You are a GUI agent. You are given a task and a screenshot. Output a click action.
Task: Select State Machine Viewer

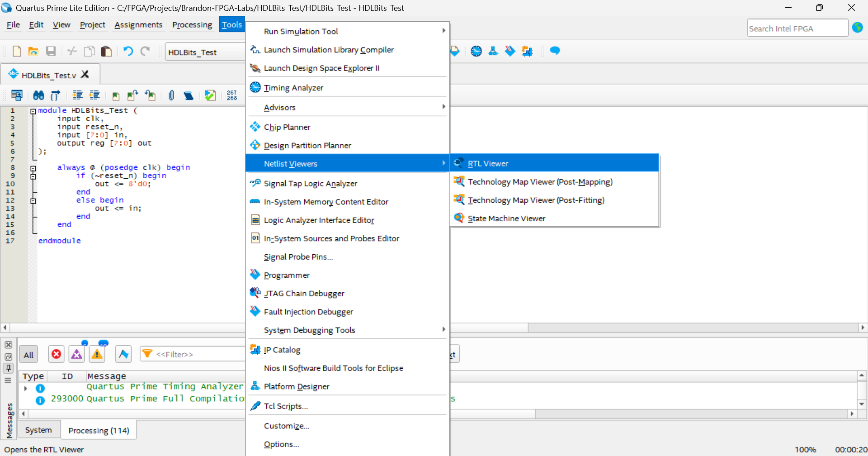(x=506, y=218)
